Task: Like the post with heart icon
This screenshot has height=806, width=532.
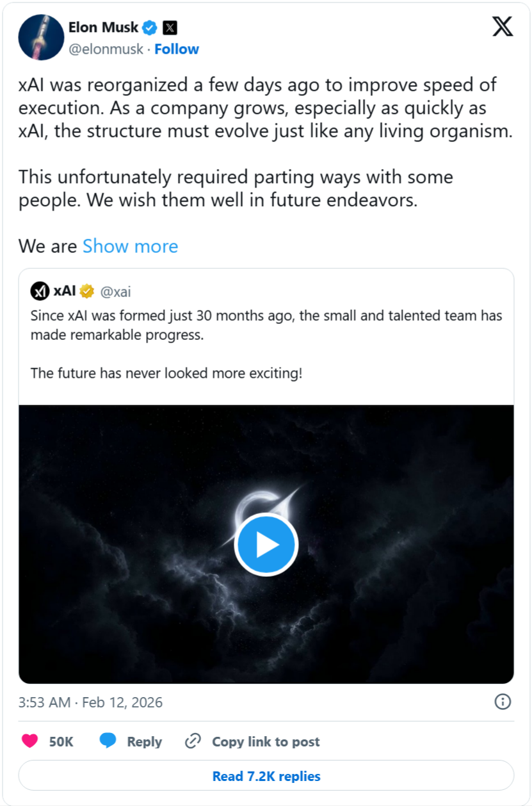Action: click(30, 741)
